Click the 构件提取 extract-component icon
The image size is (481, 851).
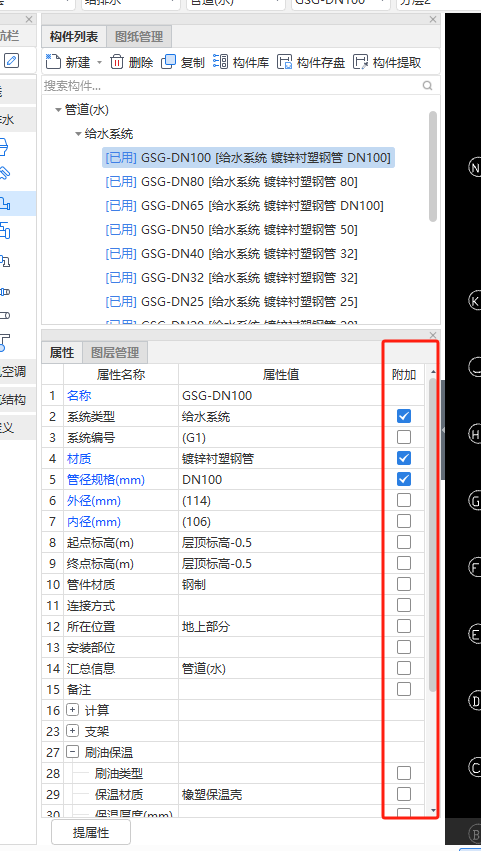(x=361, y=62)
